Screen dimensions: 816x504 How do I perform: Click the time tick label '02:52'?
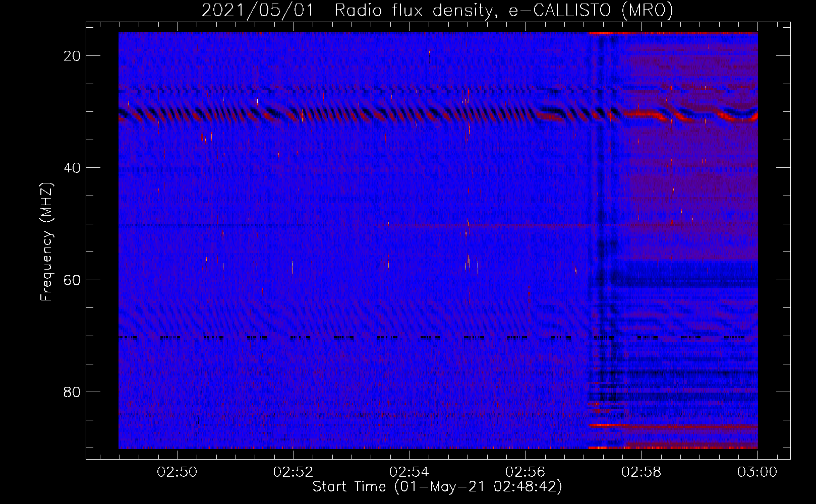tap(293, 472)
